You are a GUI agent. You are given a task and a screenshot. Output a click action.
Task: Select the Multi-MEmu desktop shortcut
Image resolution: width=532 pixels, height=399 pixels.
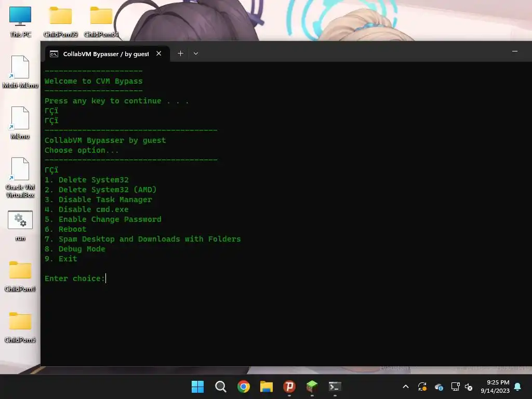pos(20,72)
